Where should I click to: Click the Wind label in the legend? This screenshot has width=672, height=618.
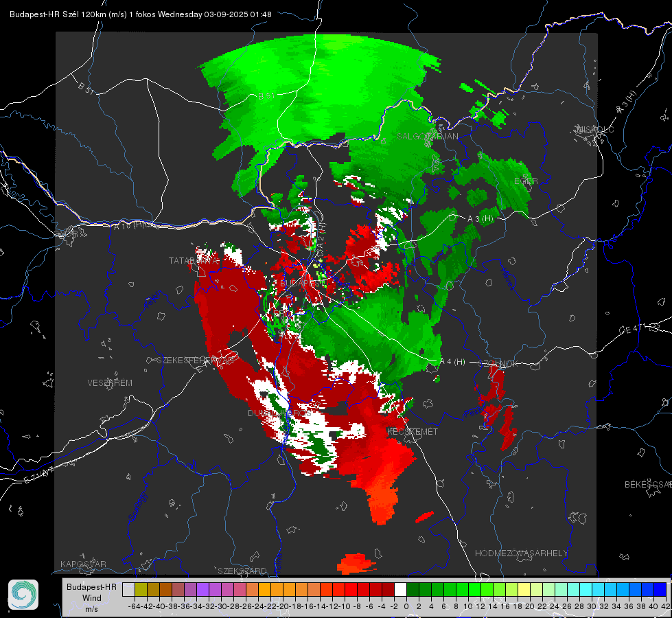click(x=92, y=598)
